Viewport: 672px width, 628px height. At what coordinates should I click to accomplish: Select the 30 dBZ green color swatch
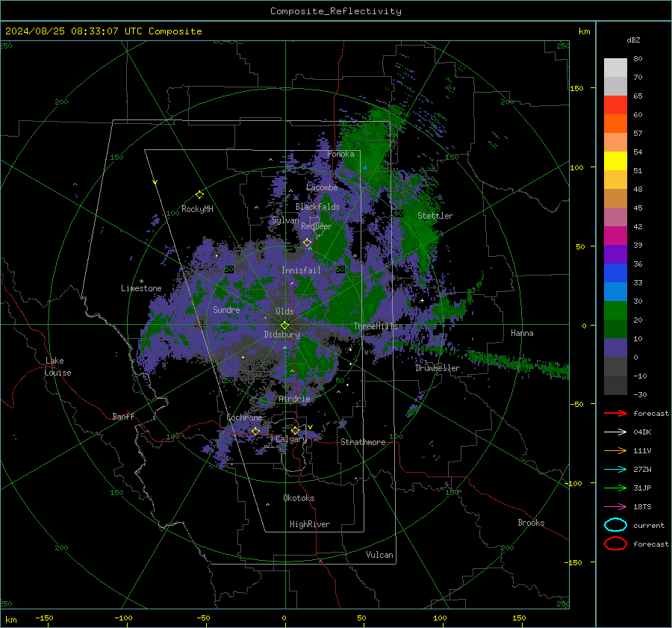[x=615, y=310]
